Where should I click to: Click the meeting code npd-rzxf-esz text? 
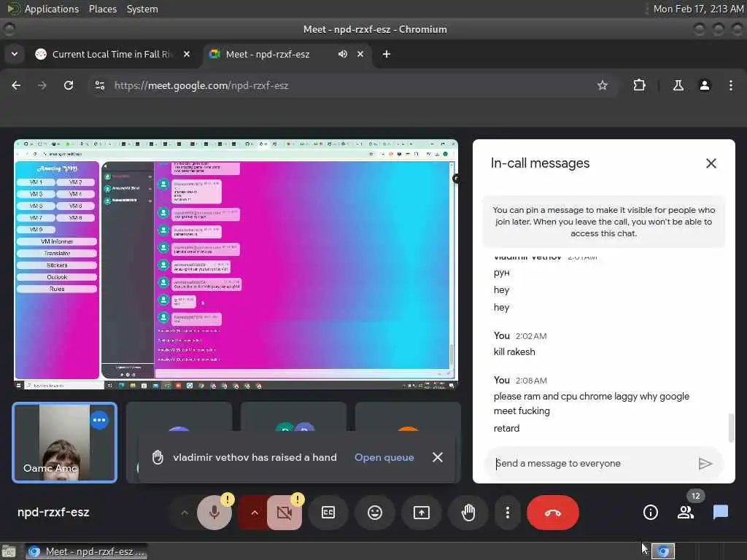click(x=53, y=513)
